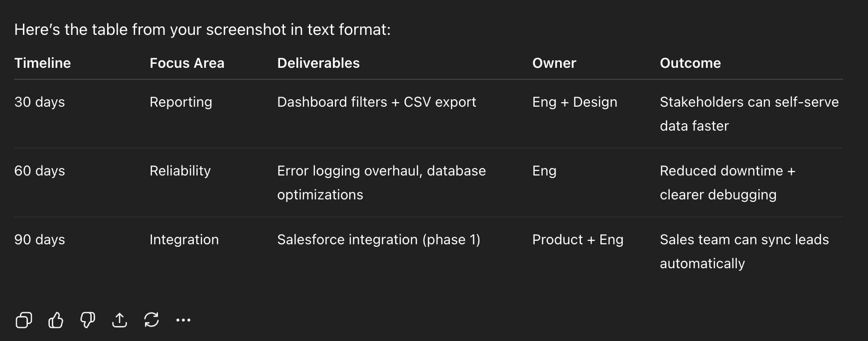The height and width of the screenshot is (341, 868).
Task: Select the Timeline column header
Action: click(x=42, y=63)
